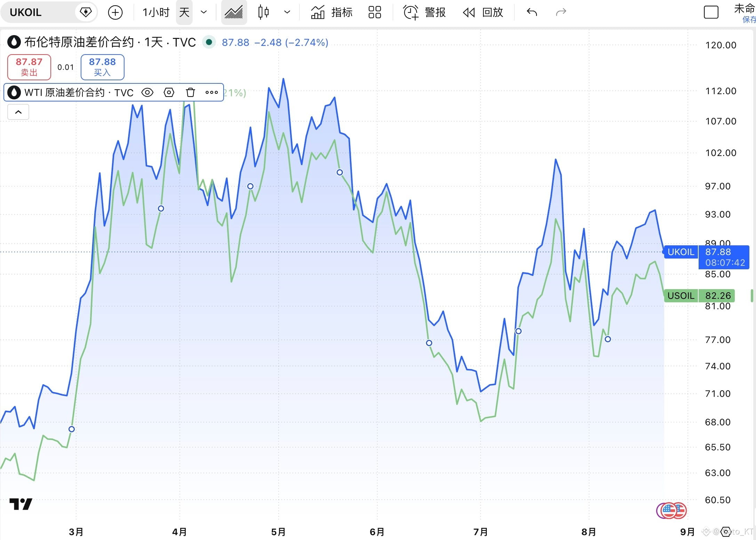The width and height of the screenshot is (756, 540).
Task: Click the 68.00 price axis label
Action: click(x=718, y=422)
